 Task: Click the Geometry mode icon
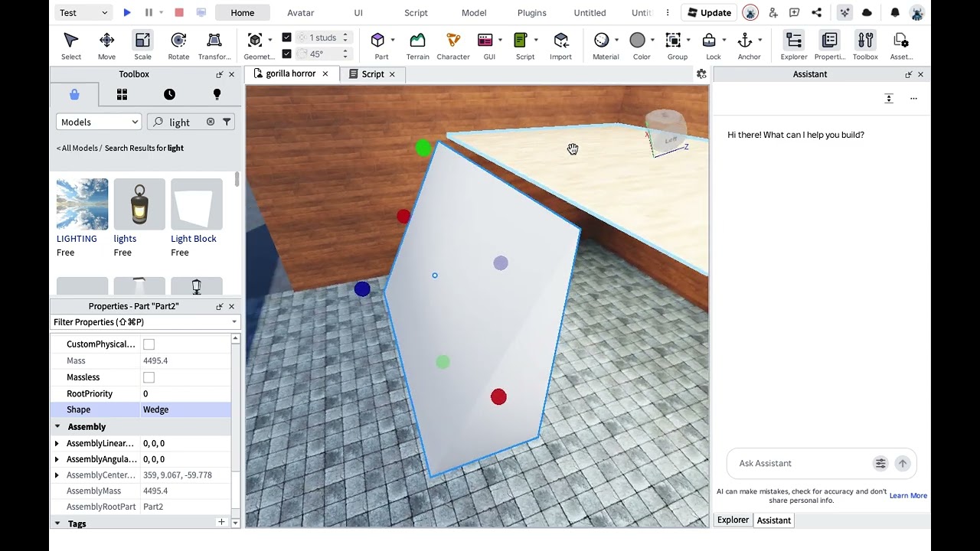coord(256,40)
